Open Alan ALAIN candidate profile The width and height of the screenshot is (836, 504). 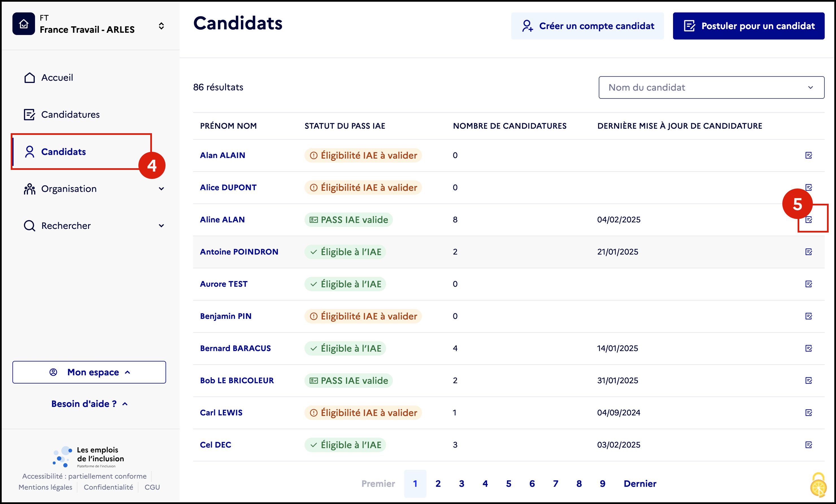point(222,155)
